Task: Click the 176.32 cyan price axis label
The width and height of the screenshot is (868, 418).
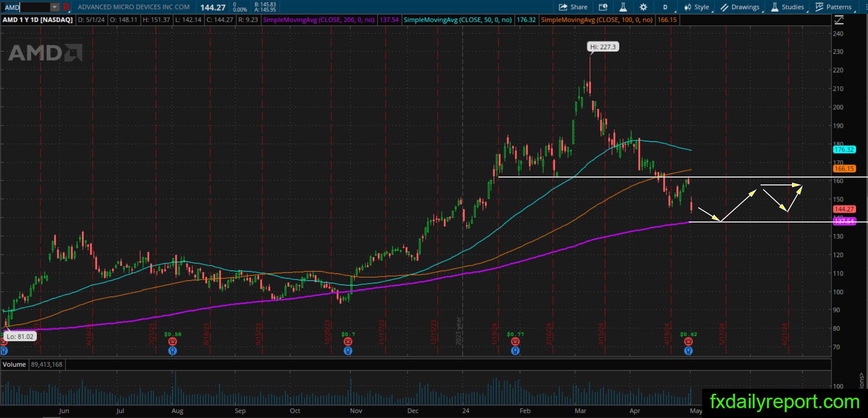Action: [x=844, y=150]
